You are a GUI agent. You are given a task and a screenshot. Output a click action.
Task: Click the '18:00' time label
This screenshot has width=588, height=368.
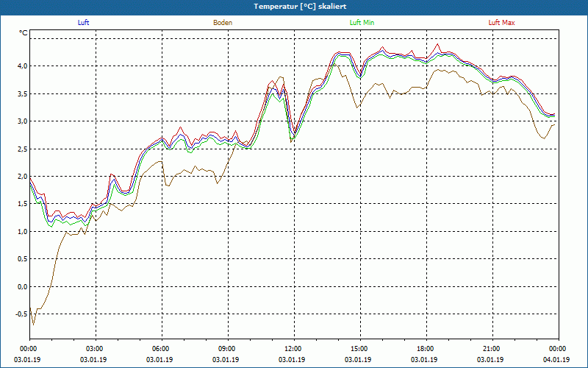(426, 349)
